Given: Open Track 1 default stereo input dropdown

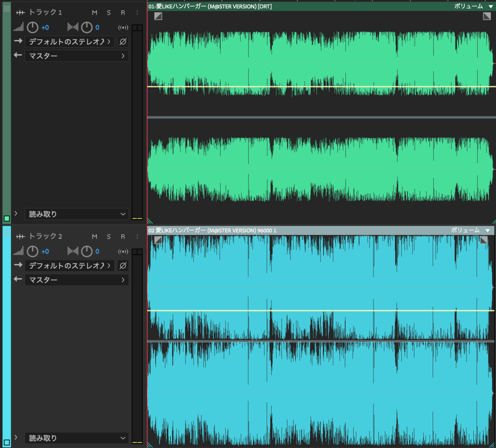Looking at the screenshot, I should coord(70,42).
